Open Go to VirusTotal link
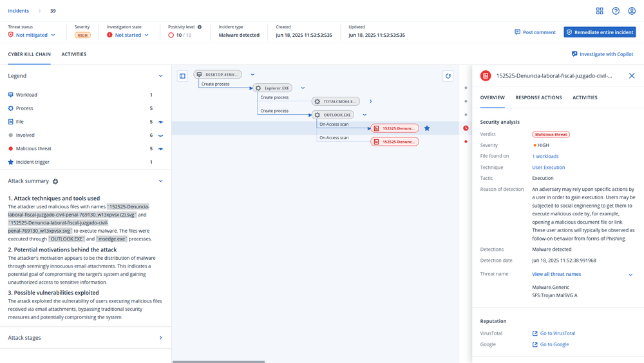The width and height of the screenshot is (644, 363). (x=554, y=333)
